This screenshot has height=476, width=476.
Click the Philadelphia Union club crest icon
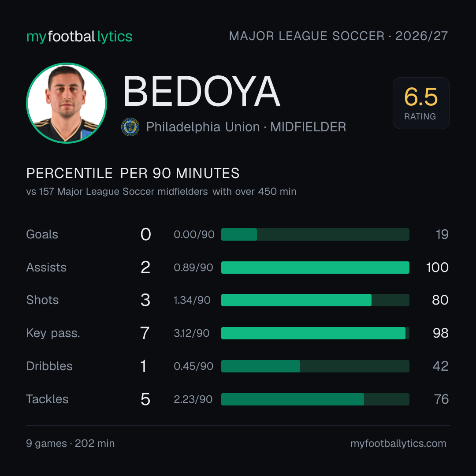[x=130, y=127]
